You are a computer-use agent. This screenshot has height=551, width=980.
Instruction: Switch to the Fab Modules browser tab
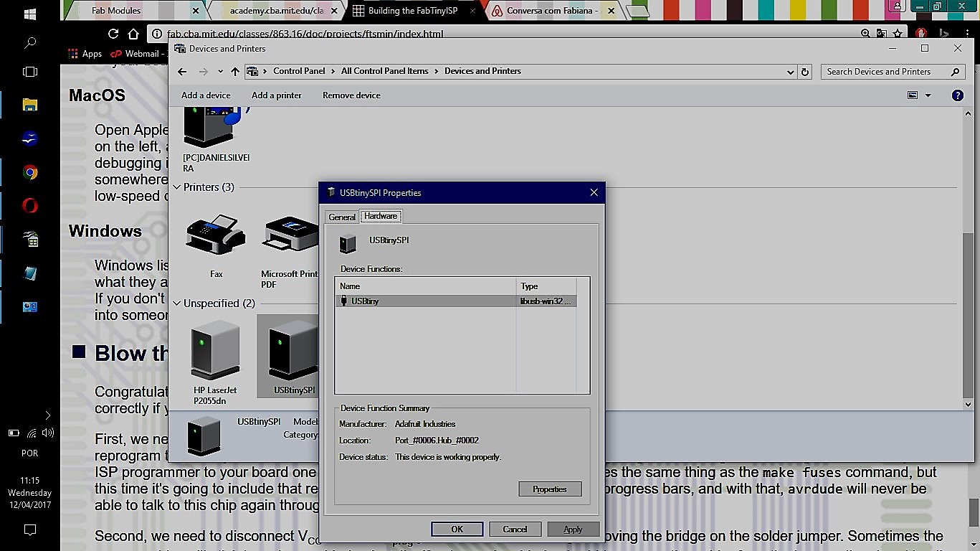(116, 11)
